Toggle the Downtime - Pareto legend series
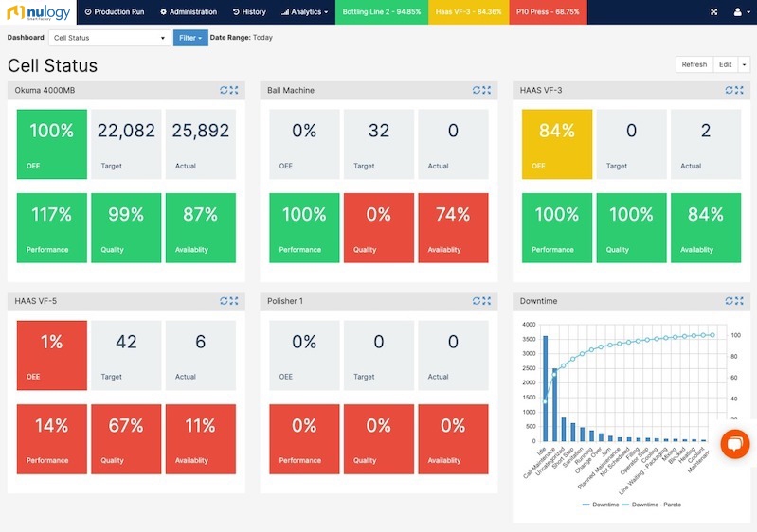 (x=651, y=505)
